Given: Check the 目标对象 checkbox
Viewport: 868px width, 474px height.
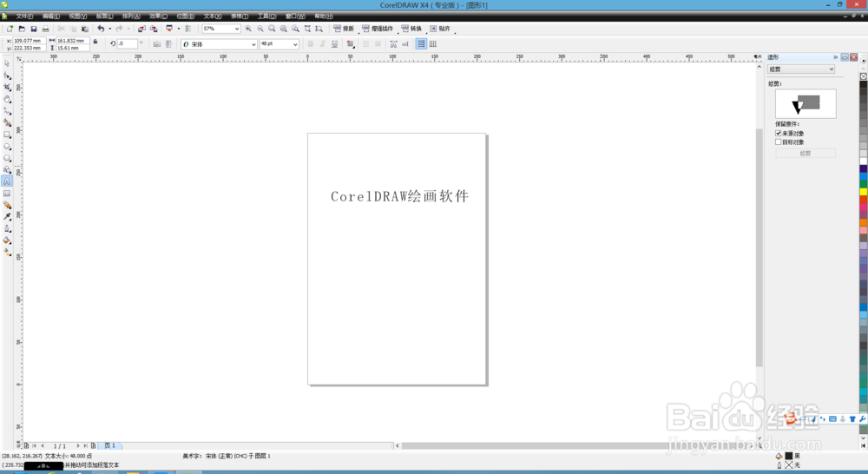Looking at the screenshot, I should 779,142.
